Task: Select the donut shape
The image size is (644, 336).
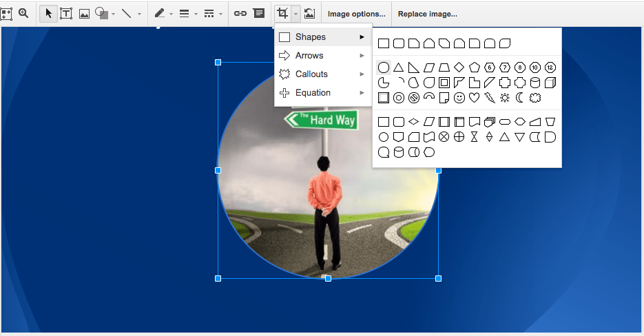Action: click(399, 98)
